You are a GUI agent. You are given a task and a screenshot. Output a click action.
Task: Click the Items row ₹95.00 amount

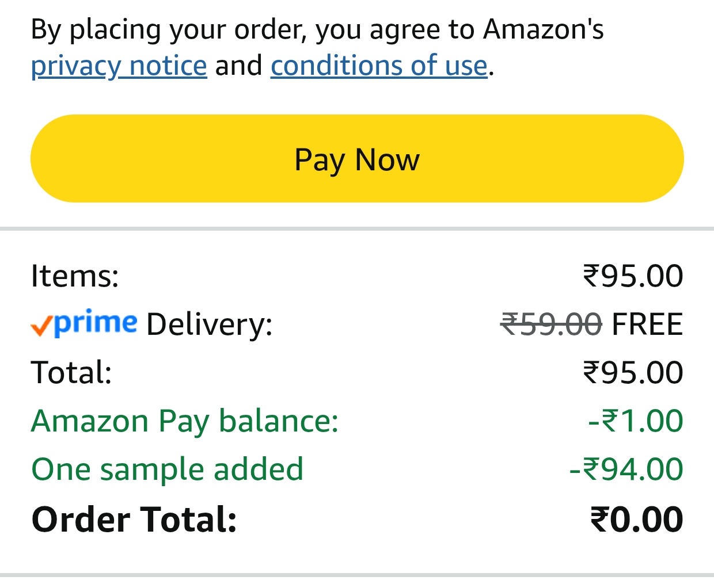tap(633, 276)
